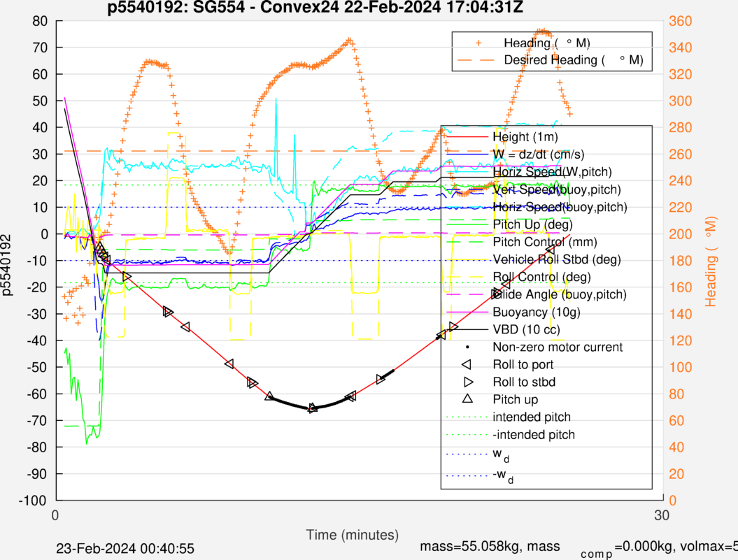Click the red line sample for Height (1m)
The width and height of the screenshot is (738, 560).
click(467, 137)
